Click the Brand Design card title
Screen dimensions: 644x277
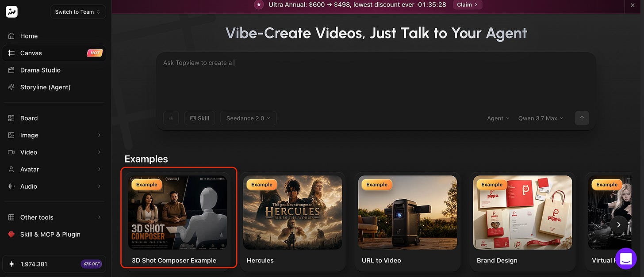[x=497, y=260]
